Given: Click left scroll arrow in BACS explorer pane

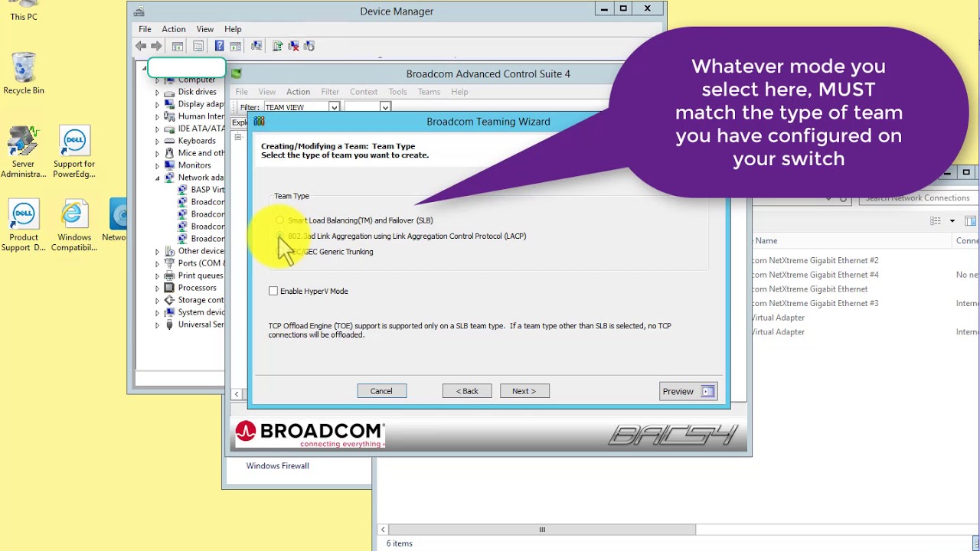Looking at the screenshot, I should (237, 394).
